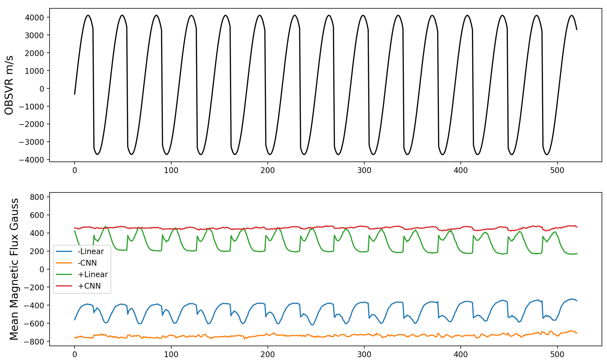Click the 4000 tick label on top plot

pos(34,18)
